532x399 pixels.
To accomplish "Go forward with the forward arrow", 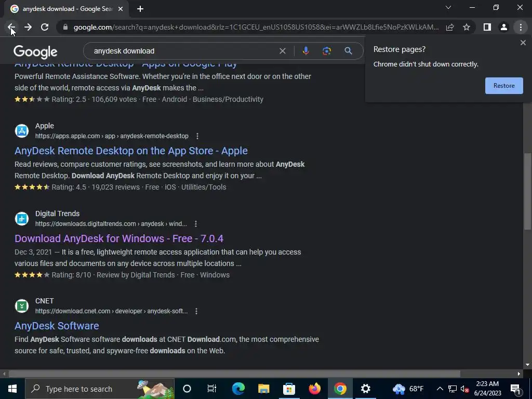I will (x=28, y=27).
